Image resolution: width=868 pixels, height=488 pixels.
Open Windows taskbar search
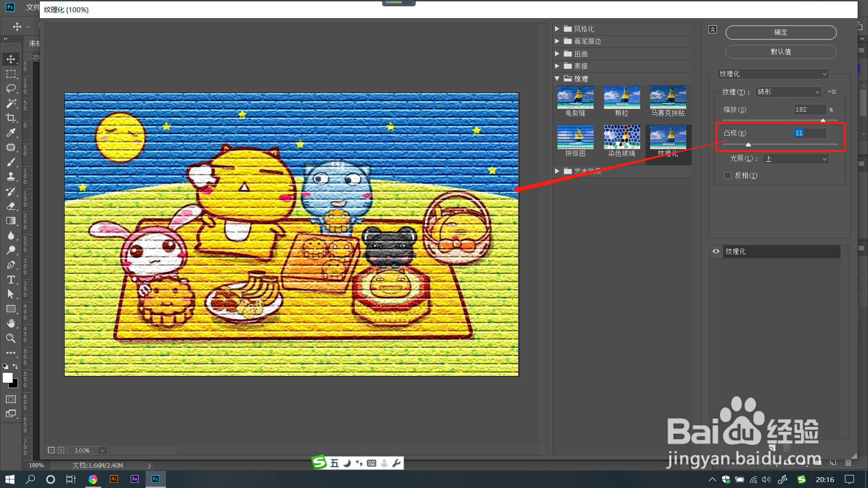[x=30, y=479]
